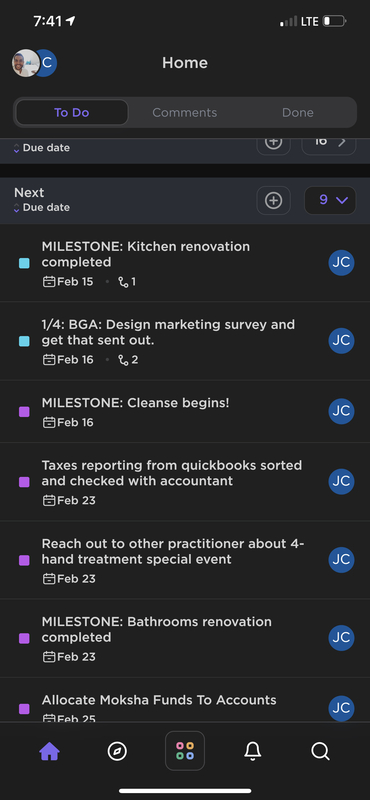This screenshot has width=370, height=800.
Task: Open the compass Explore icon
Action: [117, 751]
